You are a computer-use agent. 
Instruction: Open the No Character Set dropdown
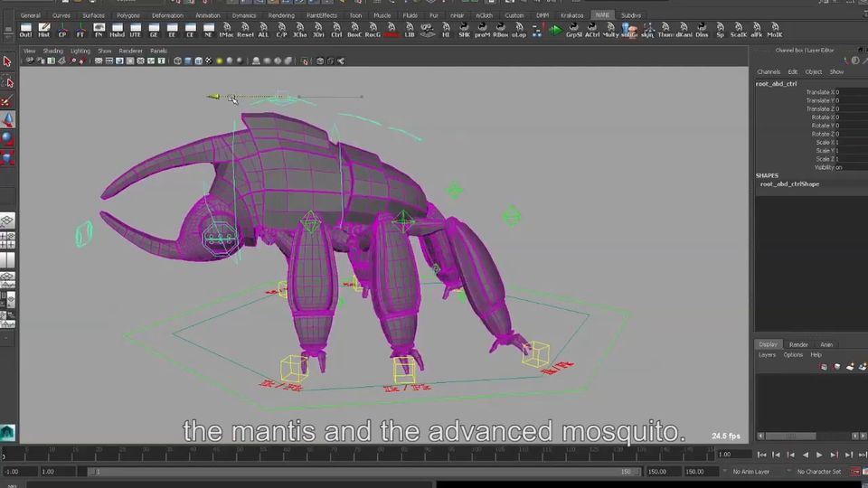point(818,472)
